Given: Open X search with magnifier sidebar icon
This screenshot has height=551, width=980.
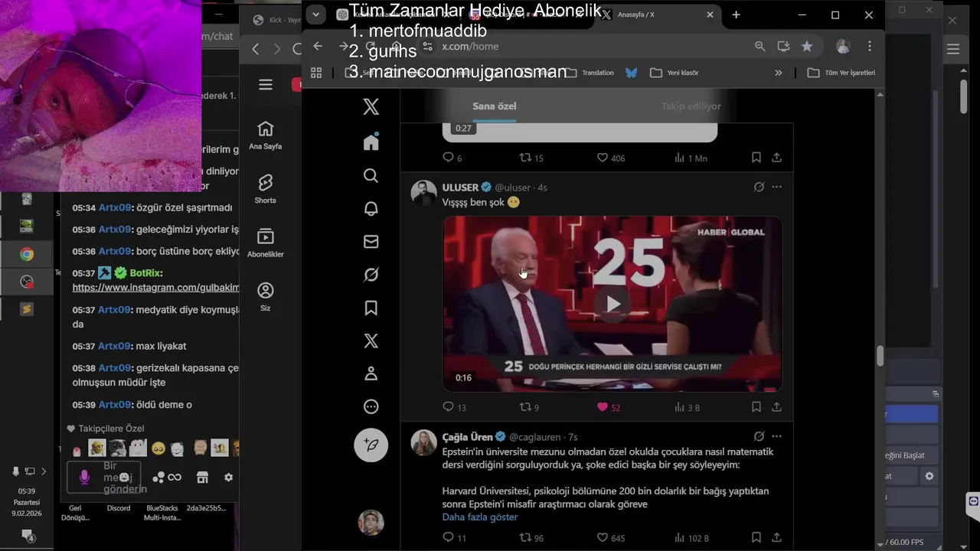Looking at the screenshot, I should [371, 175].
